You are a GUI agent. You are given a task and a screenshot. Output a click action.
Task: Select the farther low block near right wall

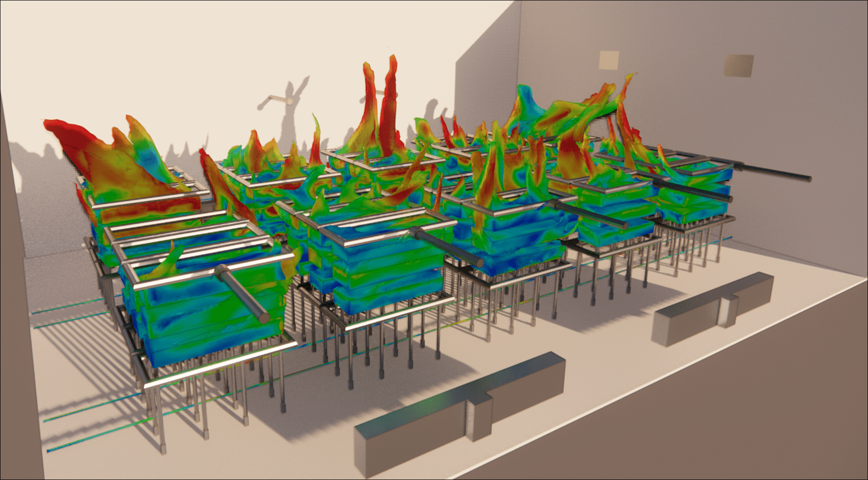coord(712,309)
